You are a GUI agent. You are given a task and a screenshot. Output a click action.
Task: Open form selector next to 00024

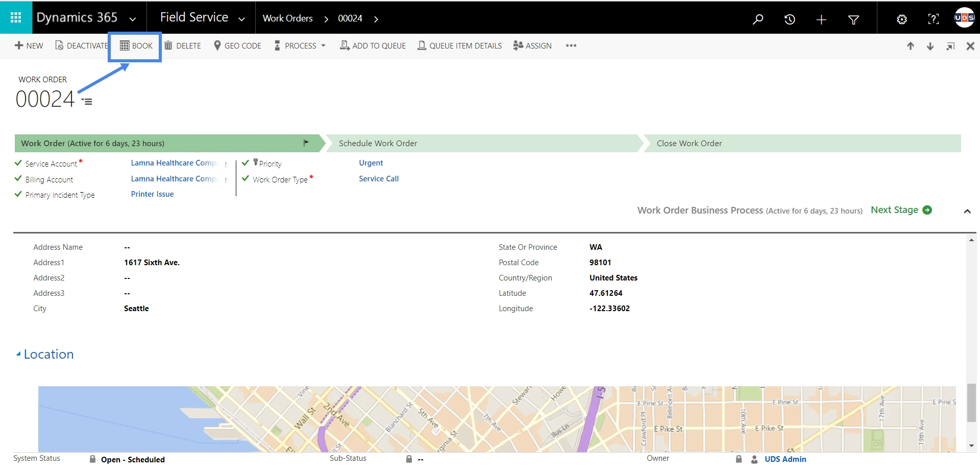[87, 101]
